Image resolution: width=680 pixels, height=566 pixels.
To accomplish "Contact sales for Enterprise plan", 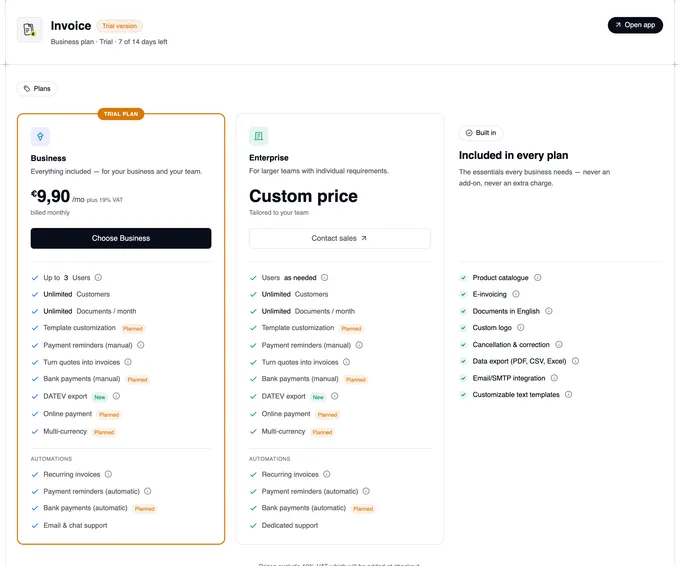I will pyautogui.click(x=340, y=238).
